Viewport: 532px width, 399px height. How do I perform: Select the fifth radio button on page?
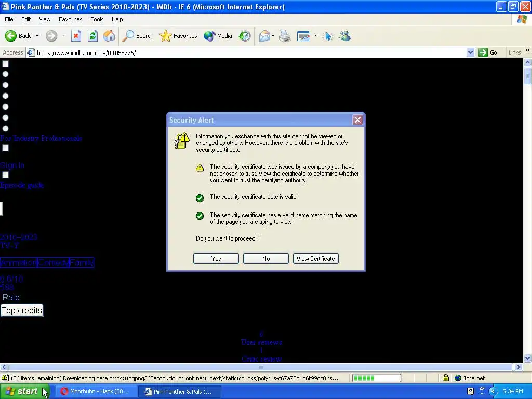click(x=5, y=118)
